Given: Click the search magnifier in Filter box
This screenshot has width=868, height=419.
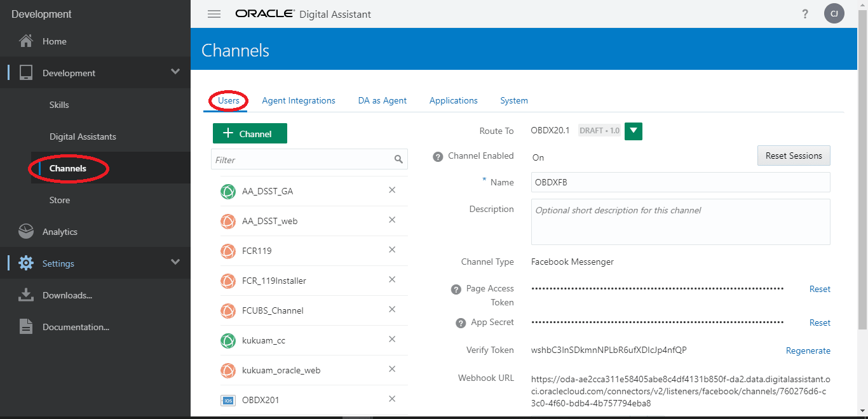Looking at the screenshot, I should [x=398, y=159].
